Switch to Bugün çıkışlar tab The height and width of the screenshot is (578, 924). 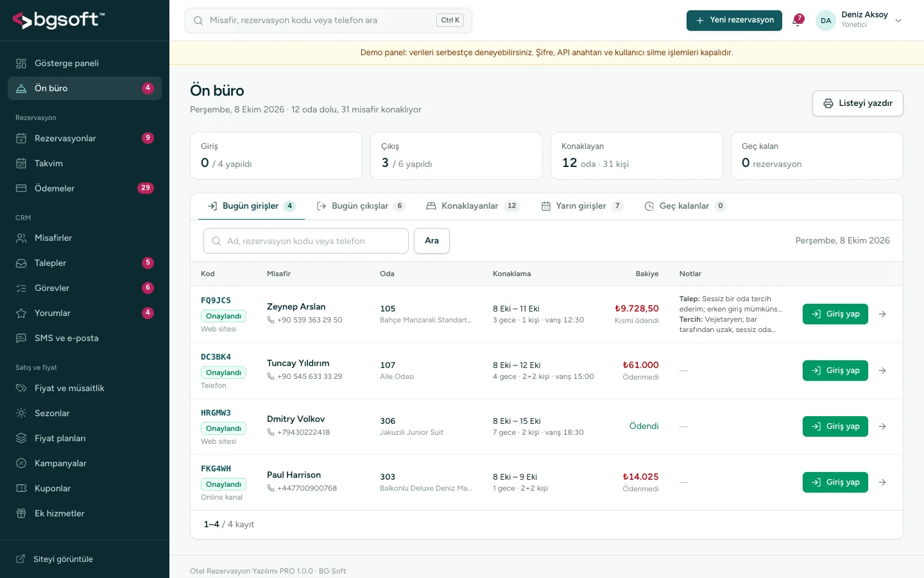361,206
